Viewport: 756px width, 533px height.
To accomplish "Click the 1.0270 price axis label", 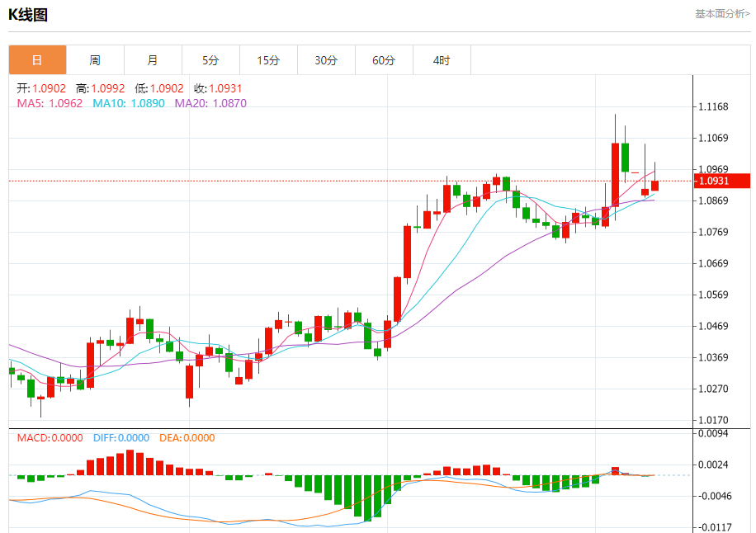I will 714,389.
